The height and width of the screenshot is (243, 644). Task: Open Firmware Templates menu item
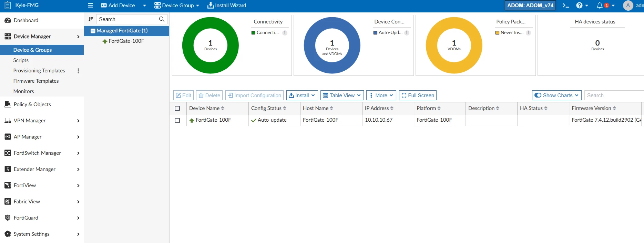click(42, 81)
